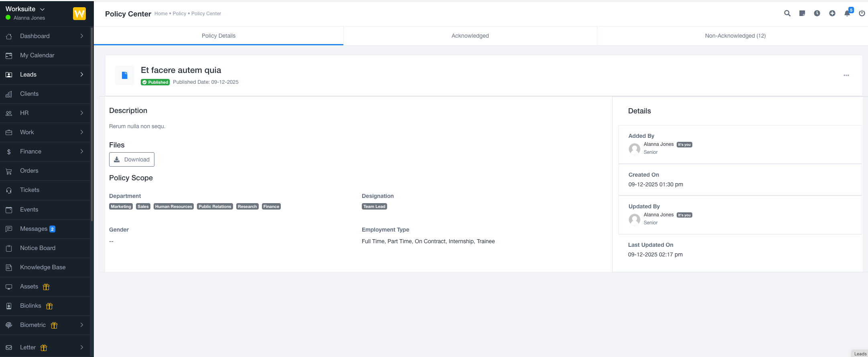This screenshot has height=357, width=868.
Task: Switch to Non-Acknowledged (12) tab
Action: 735,36
